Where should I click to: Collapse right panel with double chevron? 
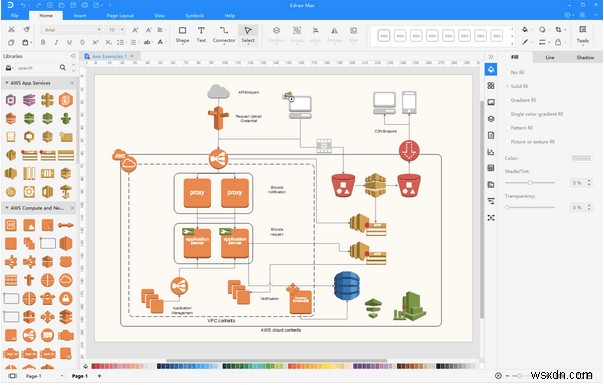[x=491, y=57]
